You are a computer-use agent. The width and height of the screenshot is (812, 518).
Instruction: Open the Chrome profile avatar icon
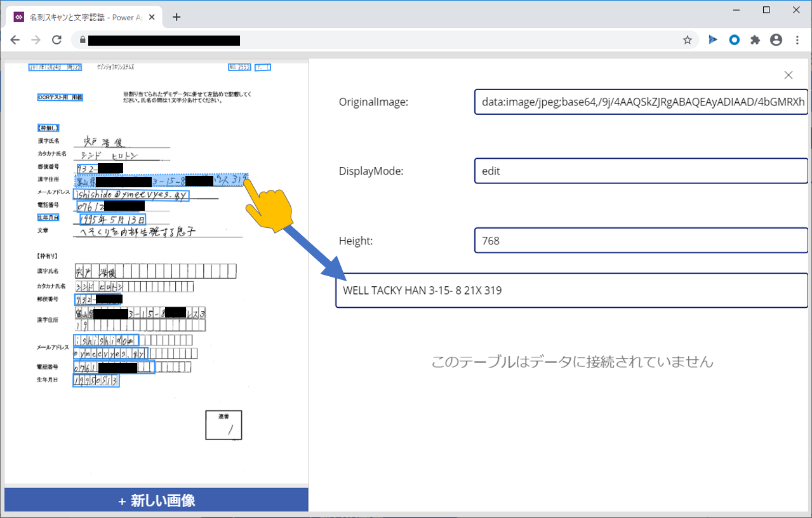pyautogui.click(x=776, y=39)
